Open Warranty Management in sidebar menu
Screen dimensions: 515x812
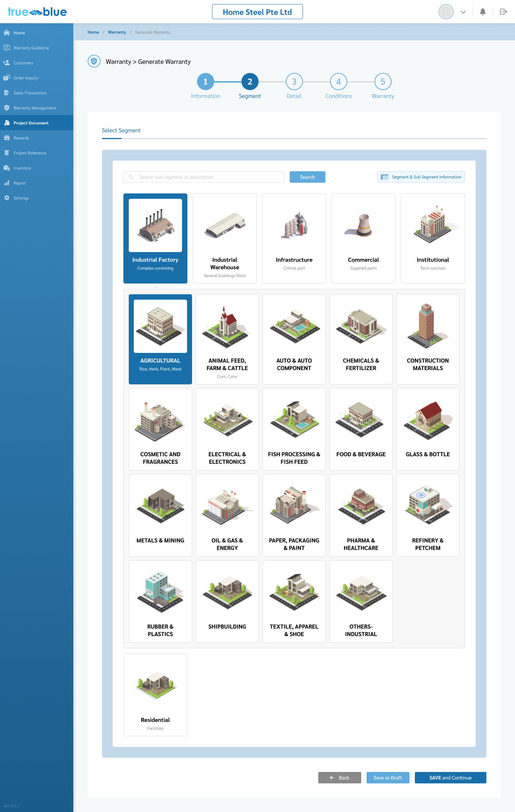tap(34, 108)
